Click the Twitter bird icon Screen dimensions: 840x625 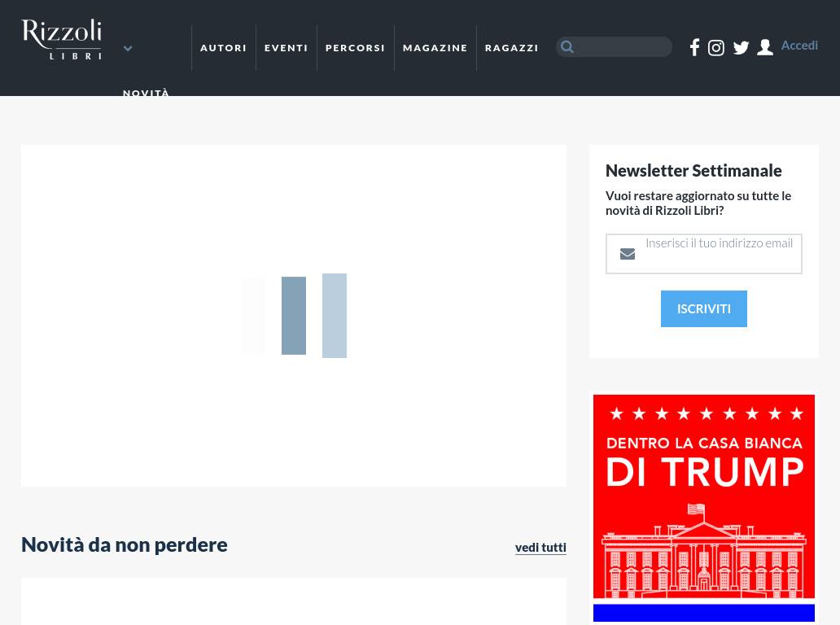741,48
